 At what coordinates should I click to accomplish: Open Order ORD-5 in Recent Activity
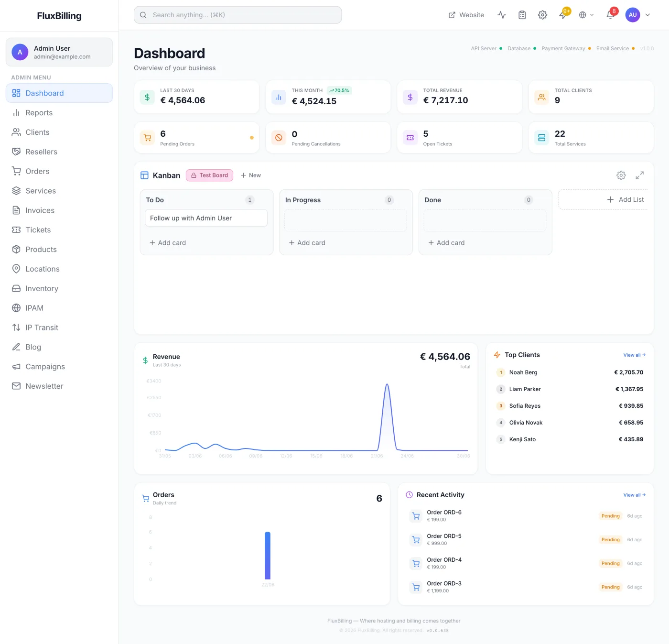[526, 540]
